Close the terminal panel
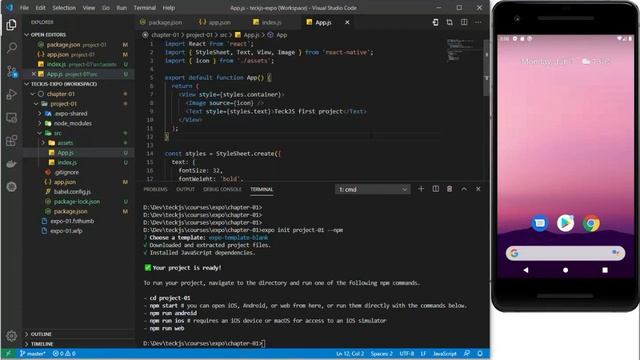This screenshot has height=360, width=640. [478, 189]
